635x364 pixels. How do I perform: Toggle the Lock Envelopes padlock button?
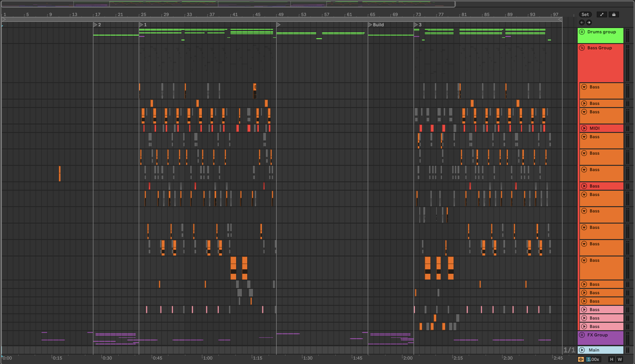click(x=614, y=14)
